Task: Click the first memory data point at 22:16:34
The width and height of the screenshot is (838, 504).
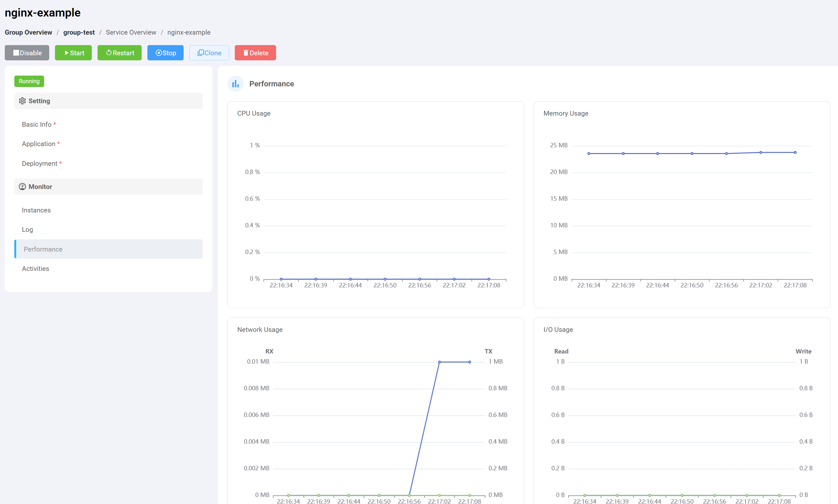Action: click(x=589, y=153)
